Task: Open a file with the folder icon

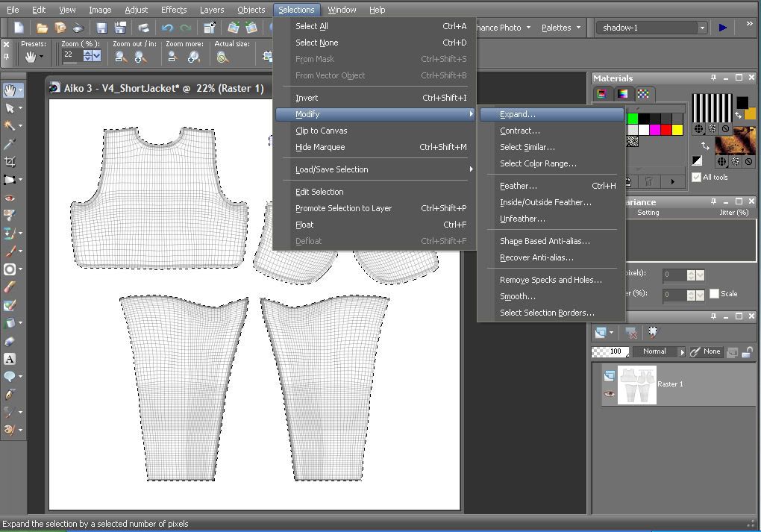Action: tap(43, 28)
